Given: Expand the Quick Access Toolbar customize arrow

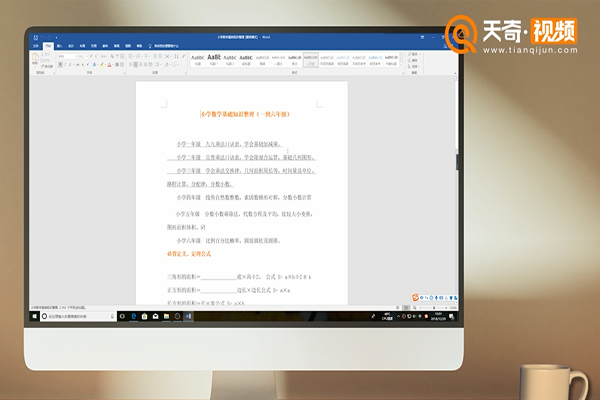Looking at the screenshot, I should [x=56, y=38].
